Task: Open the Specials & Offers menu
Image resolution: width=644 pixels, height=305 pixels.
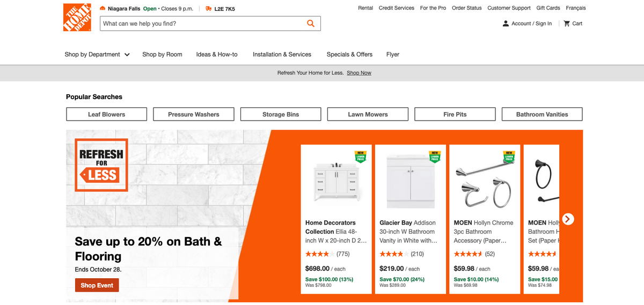Action: [x=349, y=54]
